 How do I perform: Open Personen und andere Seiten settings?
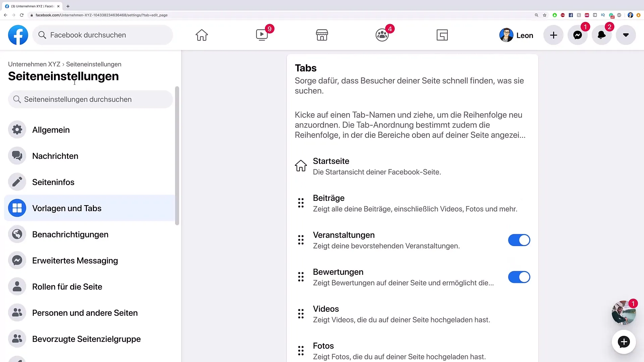point(90,313)
